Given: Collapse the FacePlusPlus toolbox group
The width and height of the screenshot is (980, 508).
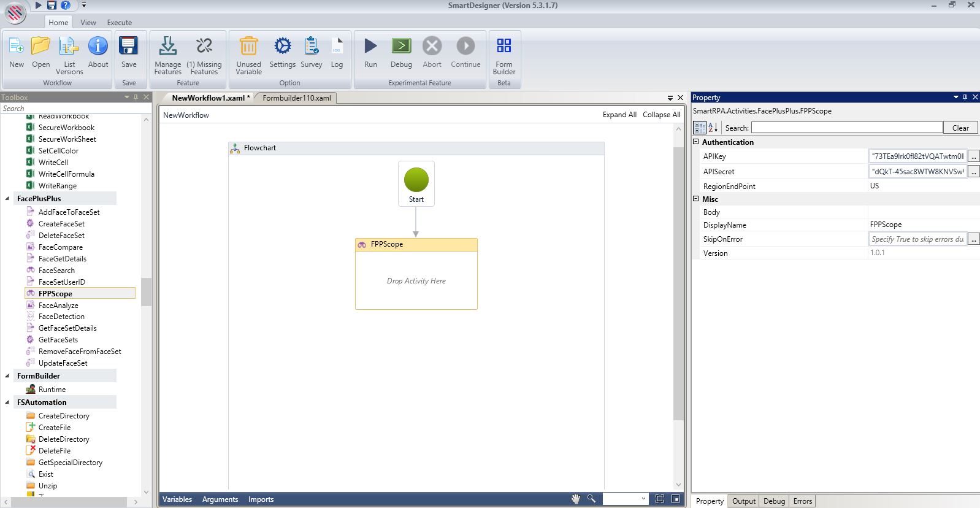Looking at the screenshot, I should tap(7, 199).
